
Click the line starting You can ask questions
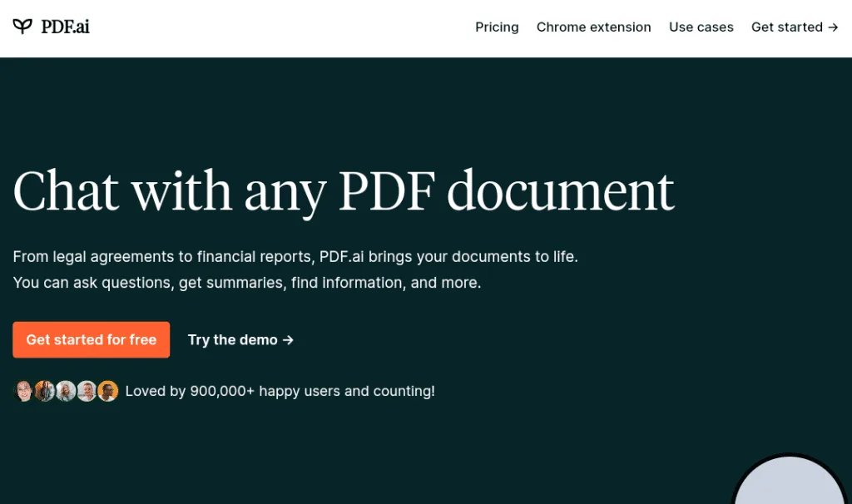coord(246,283)
